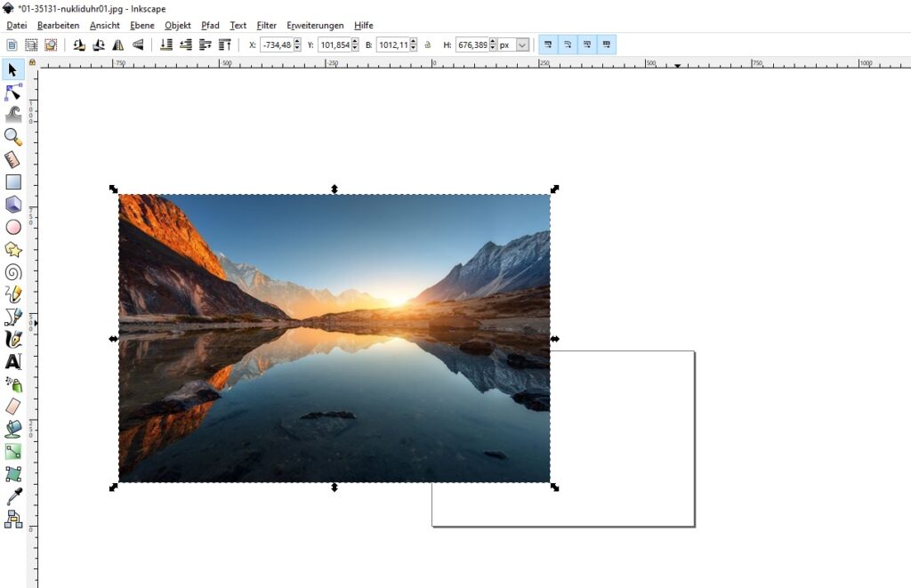Decrease height H with spinner down arrow

493,48
